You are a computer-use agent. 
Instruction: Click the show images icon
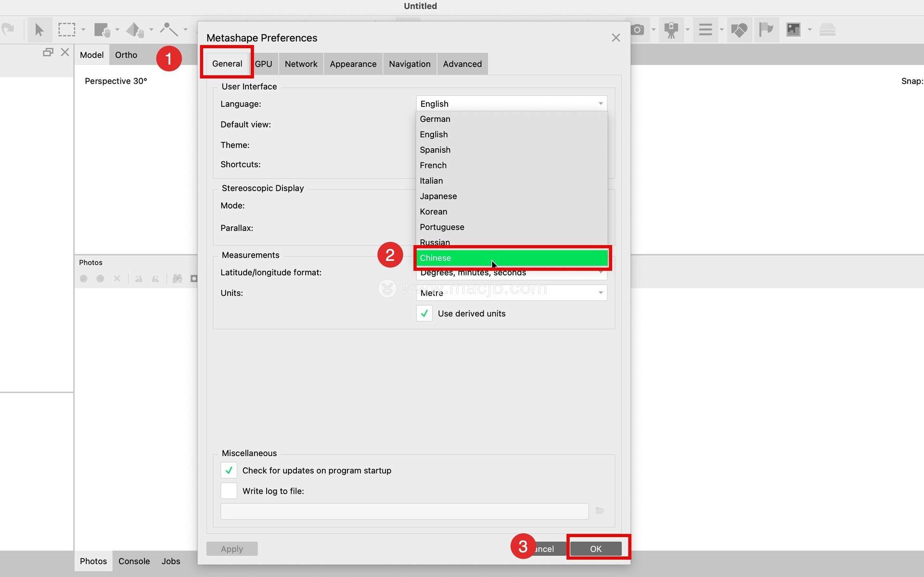click(x=793, y=30)
